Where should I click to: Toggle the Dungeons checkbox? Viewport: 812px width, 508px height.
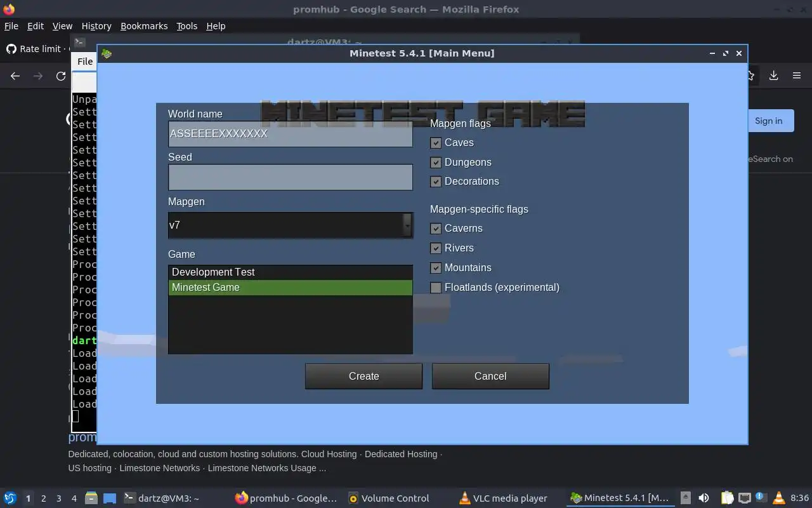click(436, 163)
